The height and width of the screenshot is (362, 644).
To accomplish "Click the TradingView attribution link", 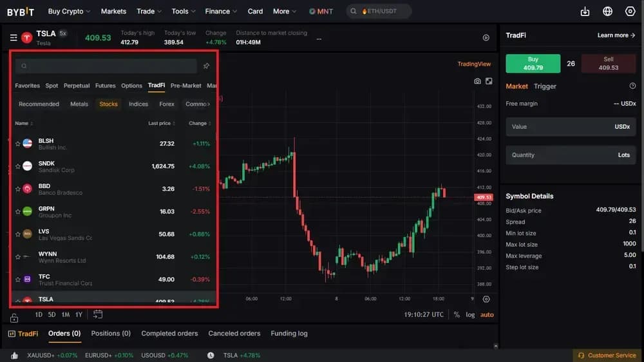I will (474, 64).
